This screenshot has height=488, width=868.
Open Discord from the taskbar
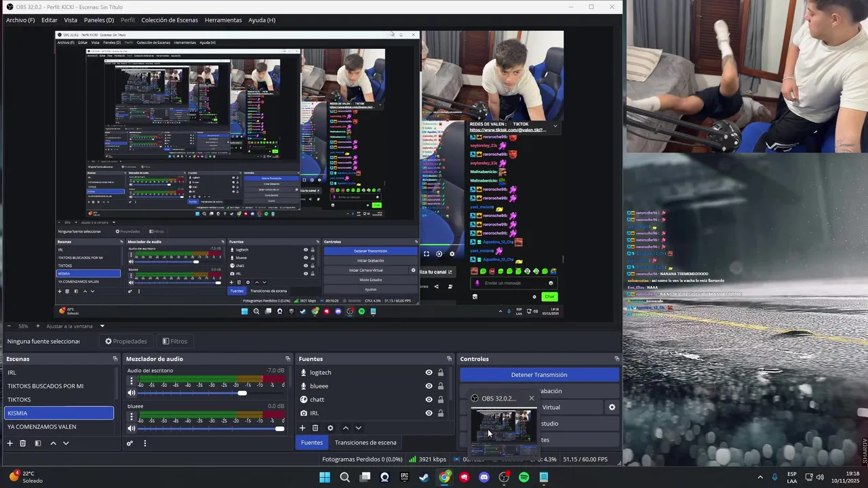pos(484,477)
